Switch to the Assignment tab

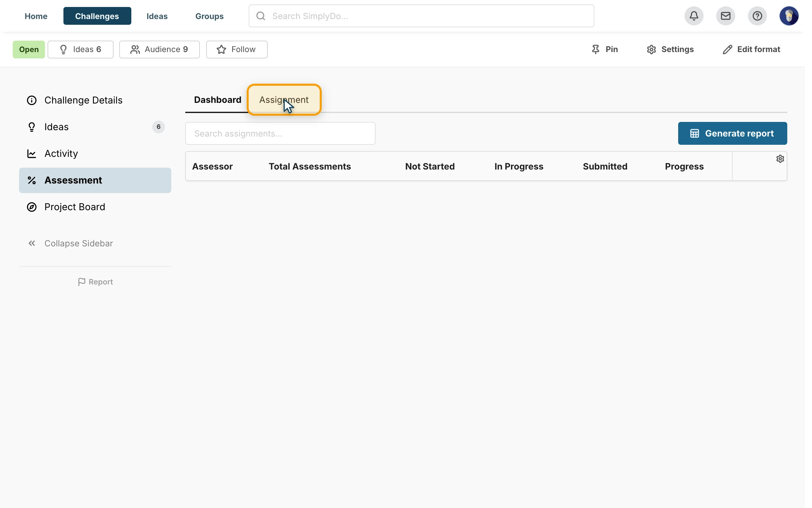click(284, 100)
